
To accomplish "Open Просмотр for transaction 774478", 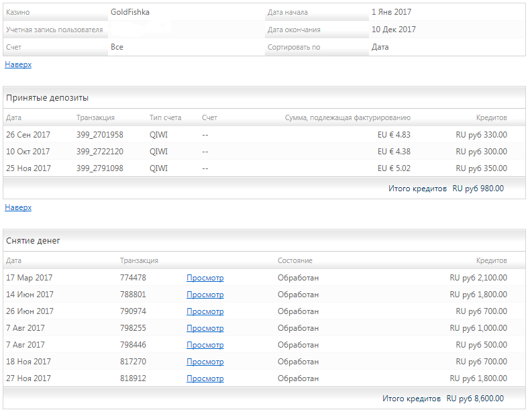I will point(205,278).
